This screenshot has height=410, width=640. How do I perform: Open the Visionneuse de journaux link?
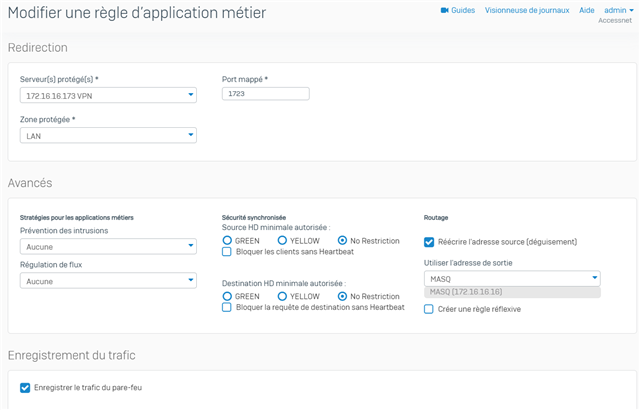pos(527,10)
